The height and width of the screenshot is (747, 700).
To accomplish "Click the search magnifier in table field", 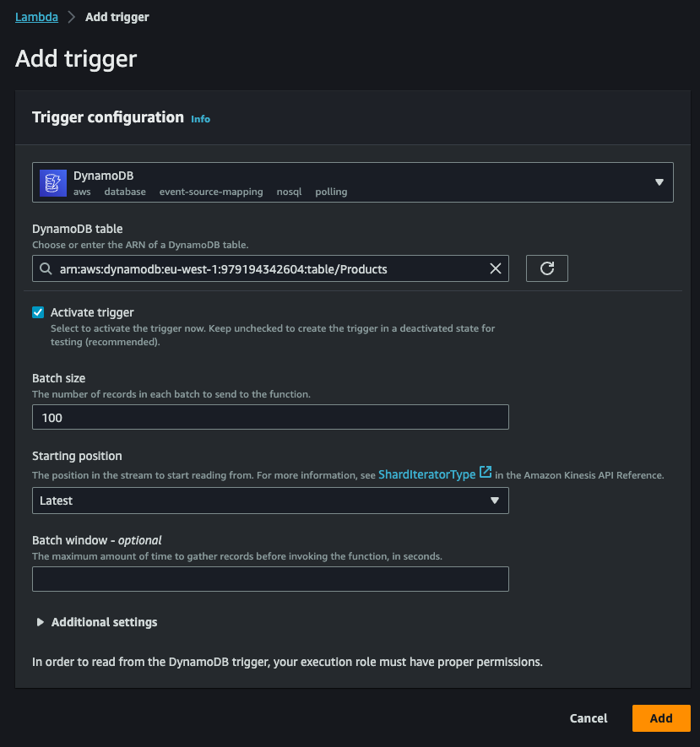I will pyautogui.click(x=46, y=268).
